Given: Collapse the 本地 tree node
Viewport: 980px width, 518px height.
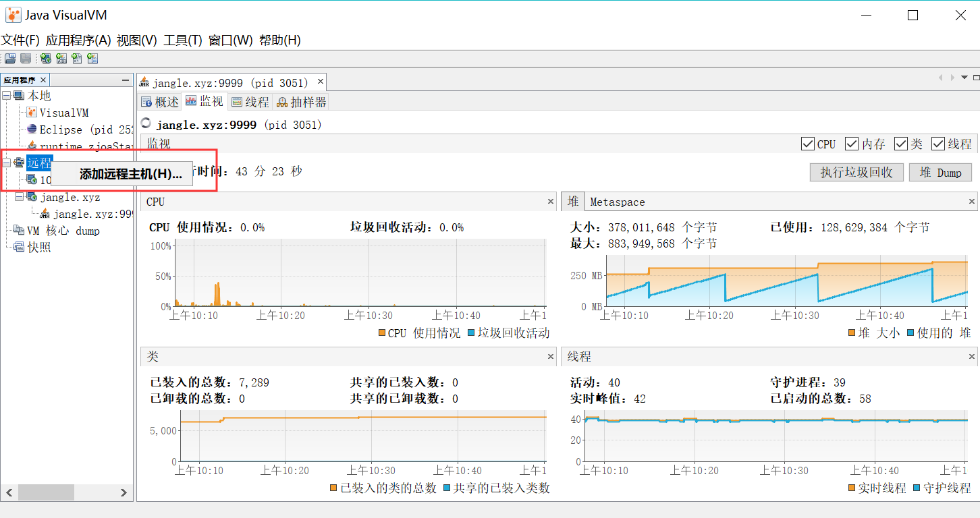Looking at the screenshot, I should tap(7, 96).
